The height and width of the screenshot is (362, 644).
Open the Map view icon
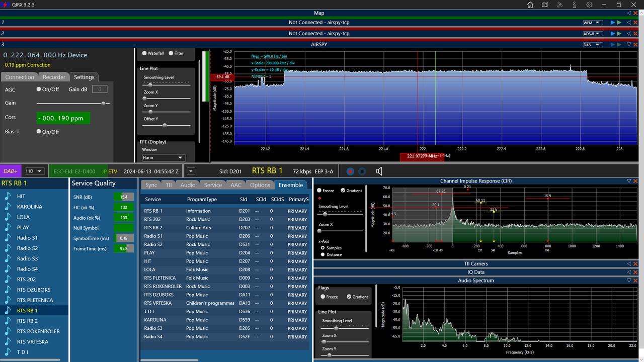[545, 5]
